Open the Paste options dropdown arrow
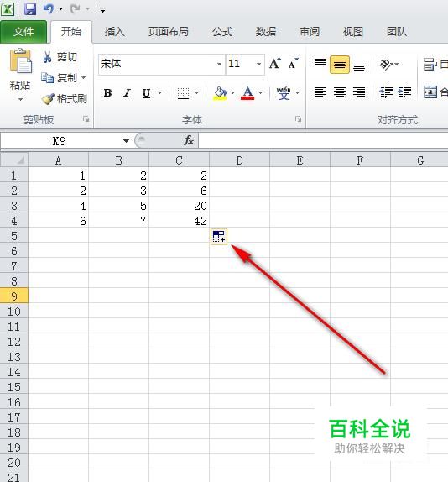448x482 pixels. pyautogui.click(x=20, y=100)
